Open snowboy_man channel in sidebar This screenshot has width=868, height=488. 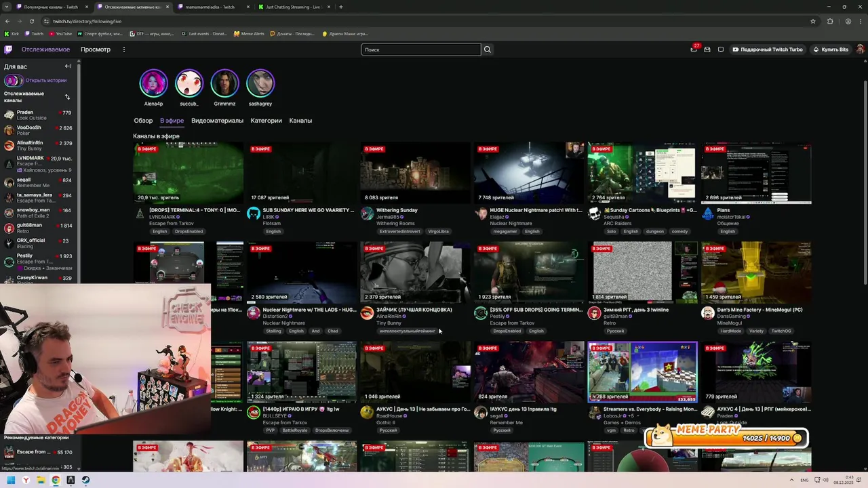[39, 213]
